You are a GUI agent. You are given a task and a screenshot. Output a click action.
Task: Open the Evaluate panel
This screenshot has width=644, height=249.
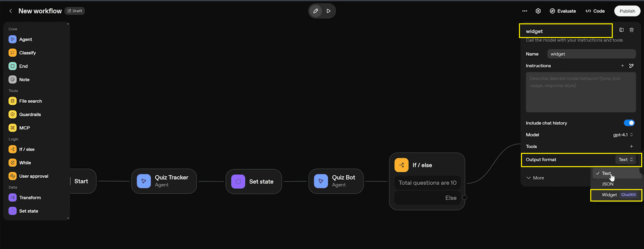click(563, 11)
